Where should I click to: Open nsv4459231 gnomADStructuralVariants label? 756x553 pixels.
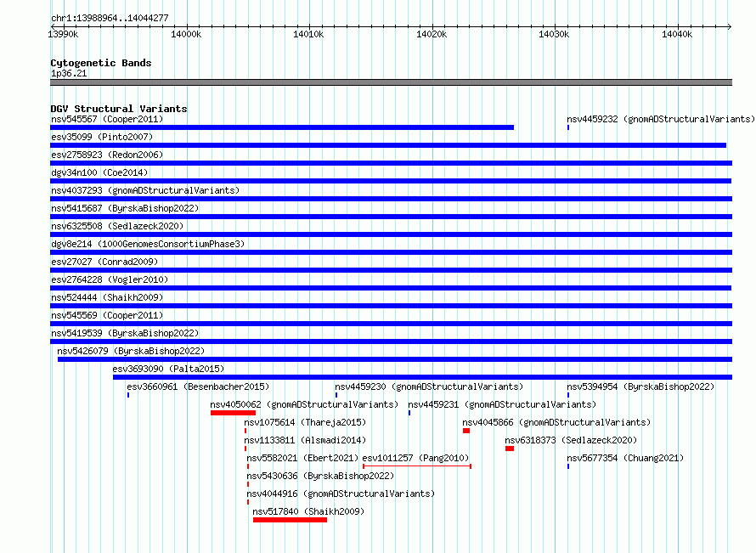point(502,404)
